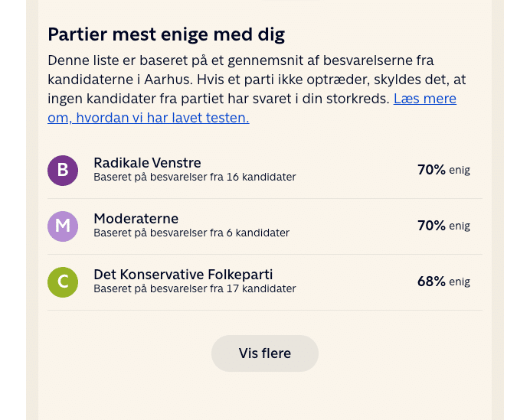
Task: Click the 70% figure for Moderaterne
Action: pyautogui.click(x=431, y=226)
